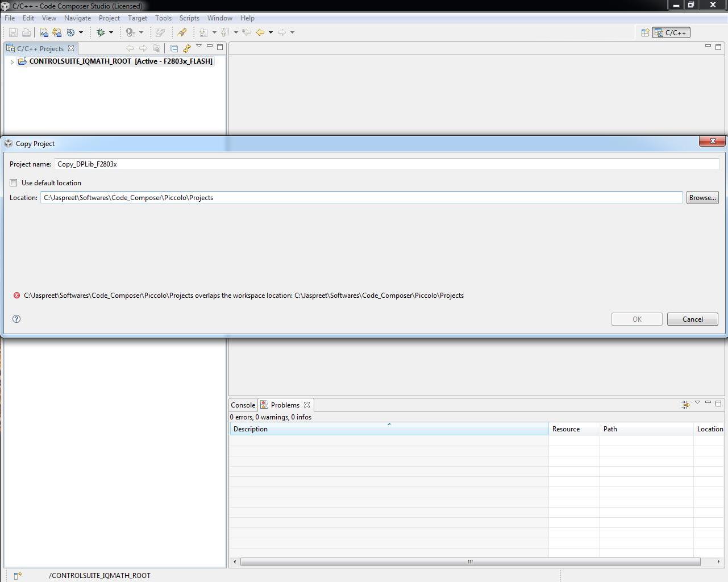The image size is (728, 582).
Task: Click the Copy Project help icon
Action: [x=16, y=319]
